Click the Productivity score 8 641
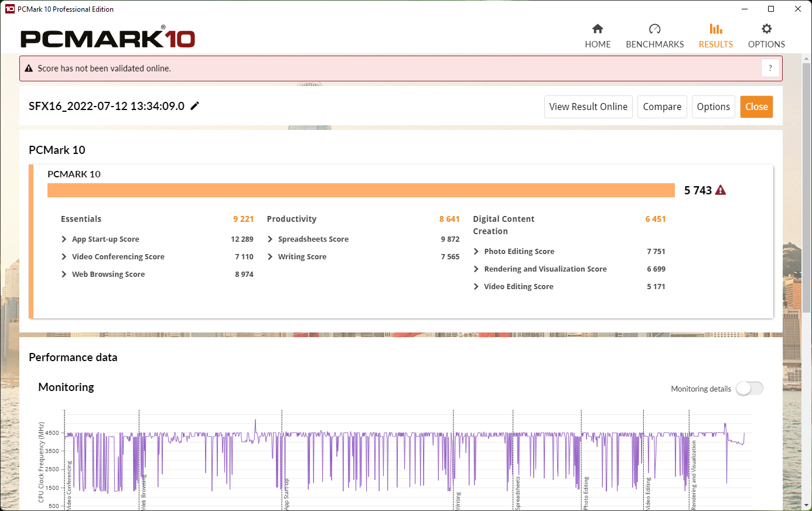 coord(449,219)
